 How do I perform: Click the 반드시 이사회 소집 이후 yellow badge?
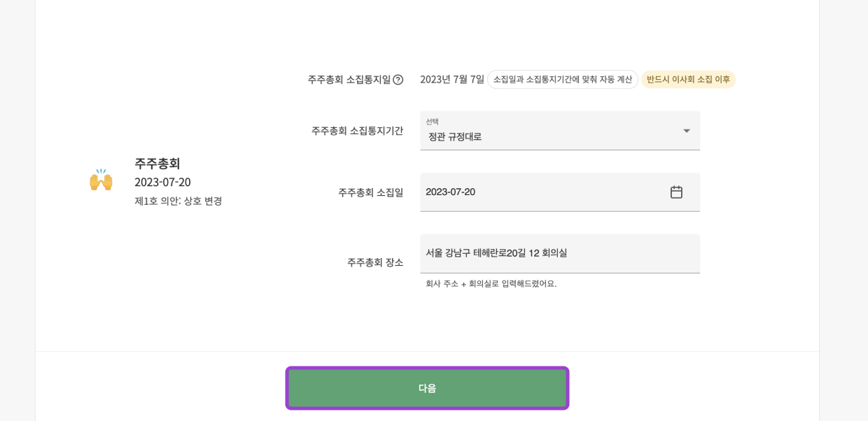688,80
